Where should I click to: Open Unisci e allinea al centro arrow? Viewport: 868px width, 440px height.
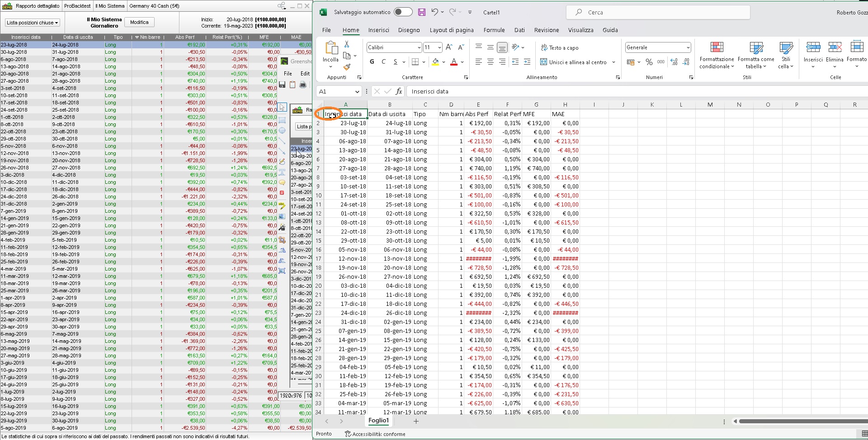613,62
